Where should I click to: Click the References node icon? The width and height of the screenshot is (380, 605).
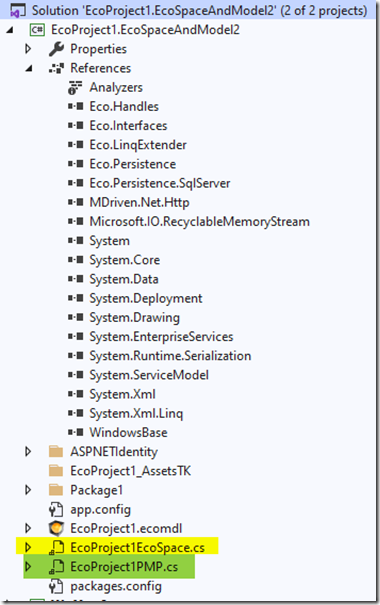click(56, 68)
